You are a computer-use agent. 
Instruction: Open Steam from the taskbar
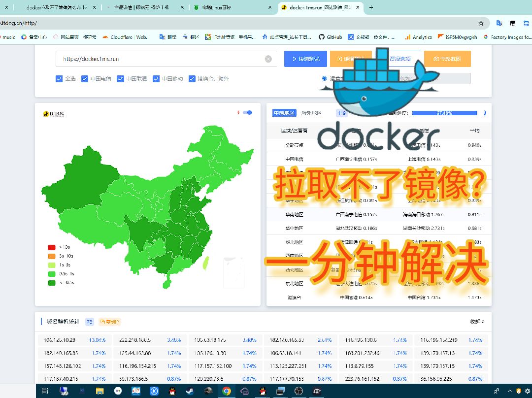[x=190, y=391]
